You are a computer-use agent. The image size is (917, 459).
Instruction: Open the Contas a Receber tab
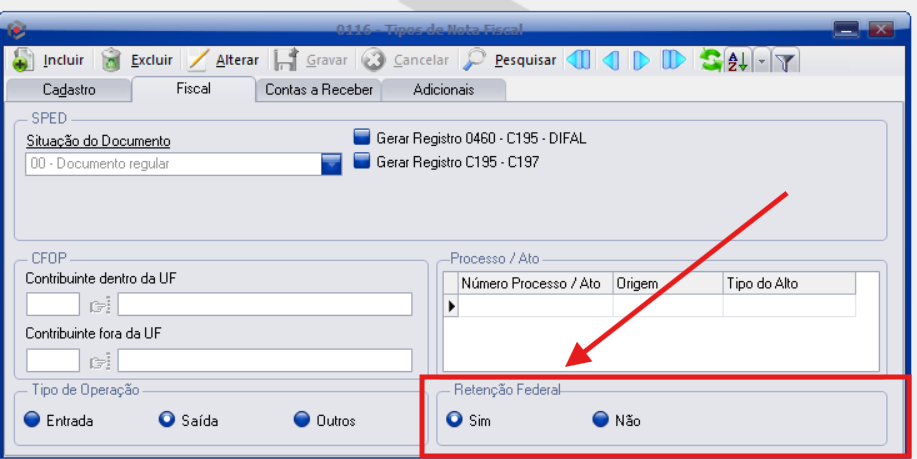click(x=319, y=90)
